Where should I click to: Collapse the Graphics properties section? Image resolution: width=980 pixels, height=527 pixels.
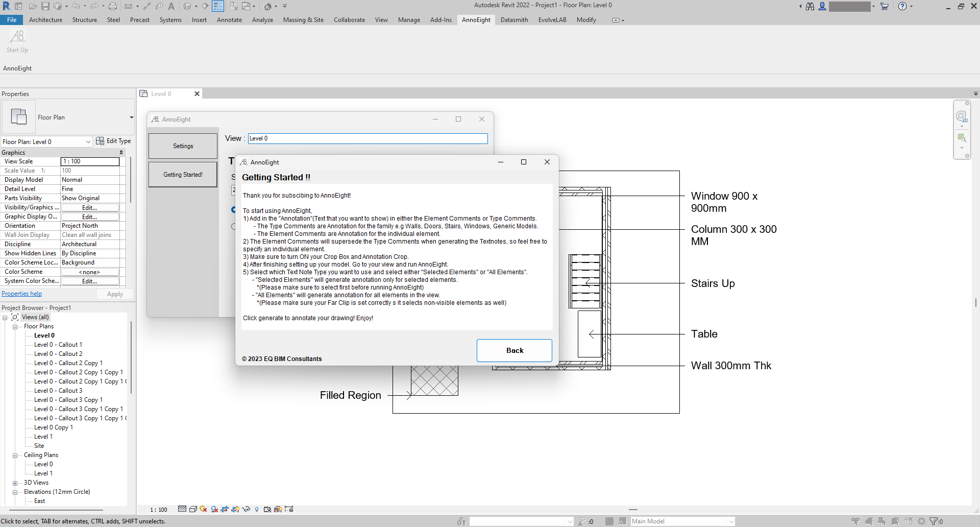121,153
